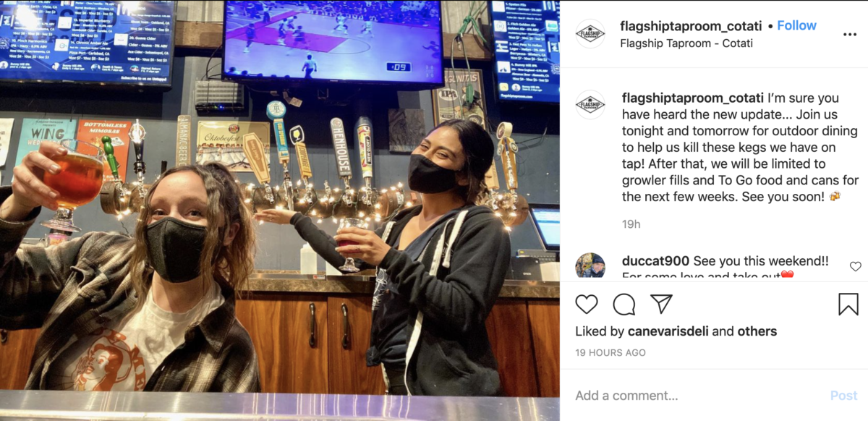Open Flagship Taproom - Cotati location
This screenshot has height=421, width=868.
[686, 43]
